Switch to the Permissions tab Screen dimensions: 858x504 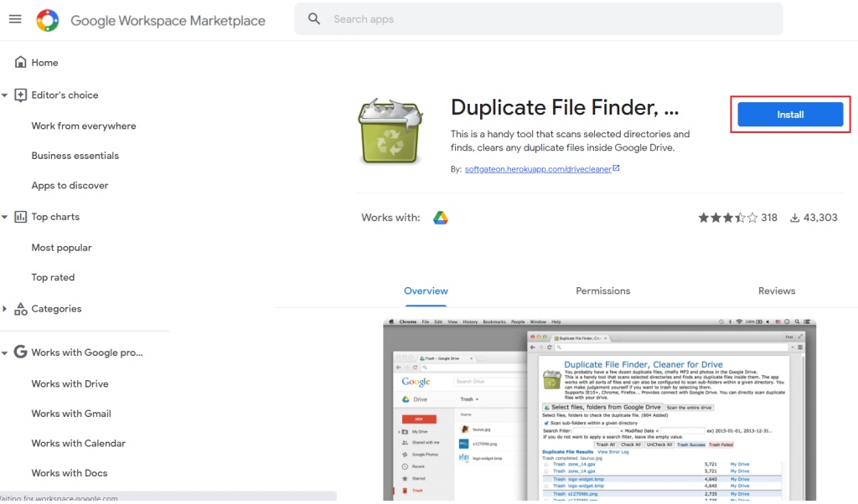602,291
